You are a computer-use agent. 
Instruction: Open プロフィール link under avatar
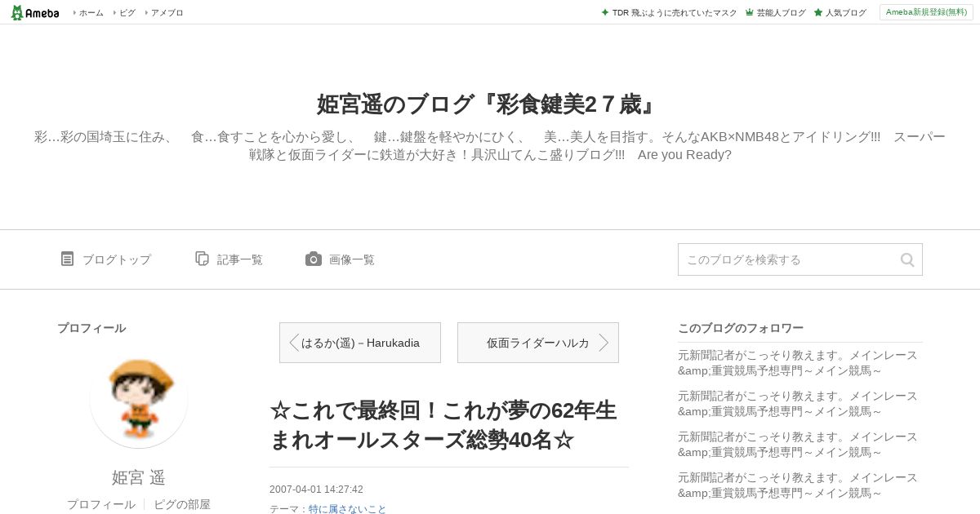click(x=101, y=504)
